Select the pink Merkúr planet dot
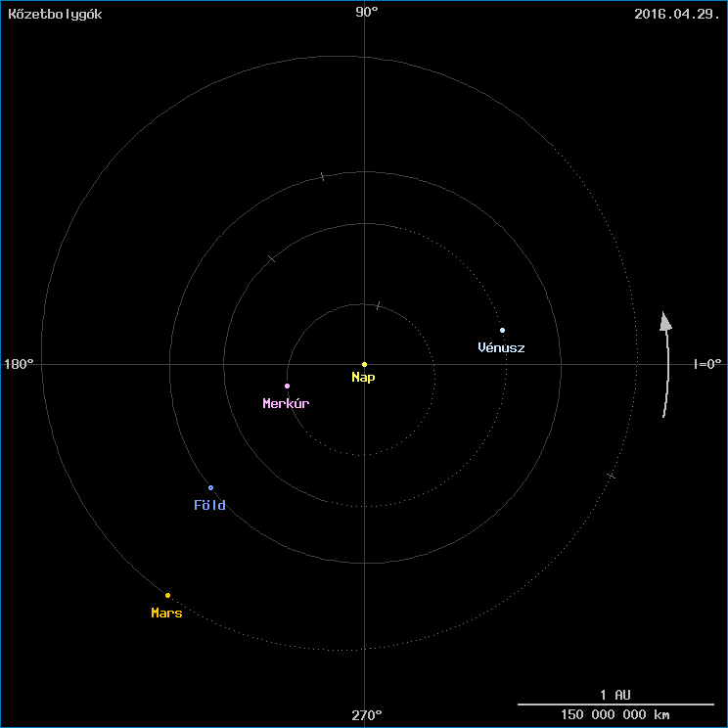This screenshot has height=728, width=728. click(x=287, y=386)
